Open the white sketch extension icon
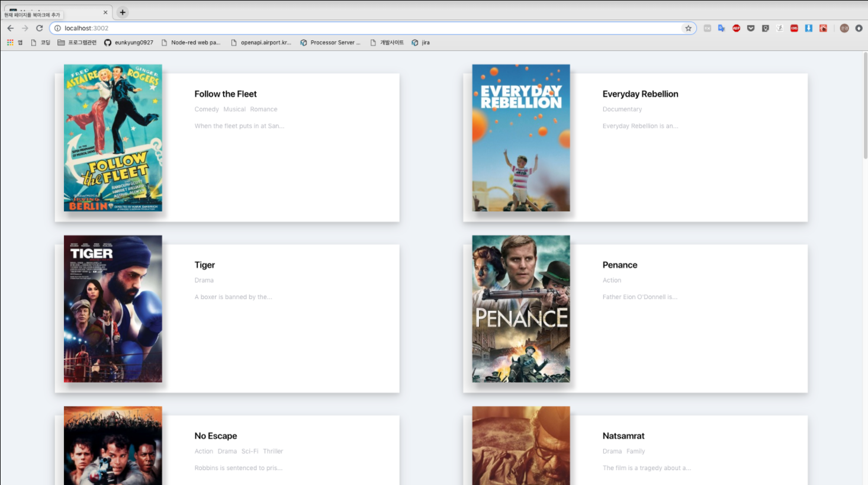Screen dimensions: 868x485 (780, 28)
